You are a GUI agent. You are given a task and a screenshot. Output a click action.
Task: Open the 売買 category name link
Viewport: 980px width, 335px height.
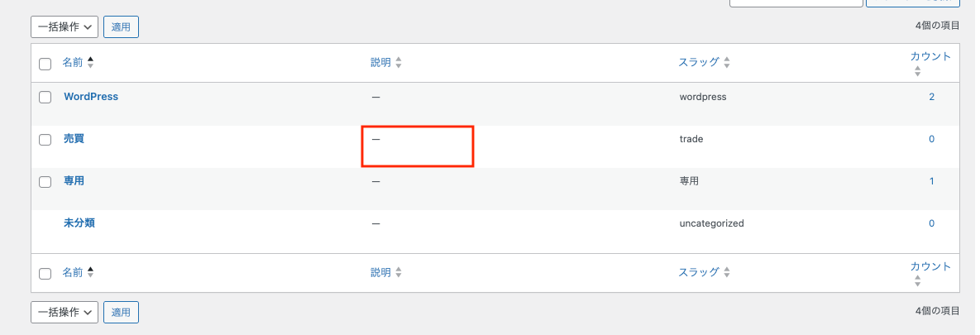tap(74, 139)
